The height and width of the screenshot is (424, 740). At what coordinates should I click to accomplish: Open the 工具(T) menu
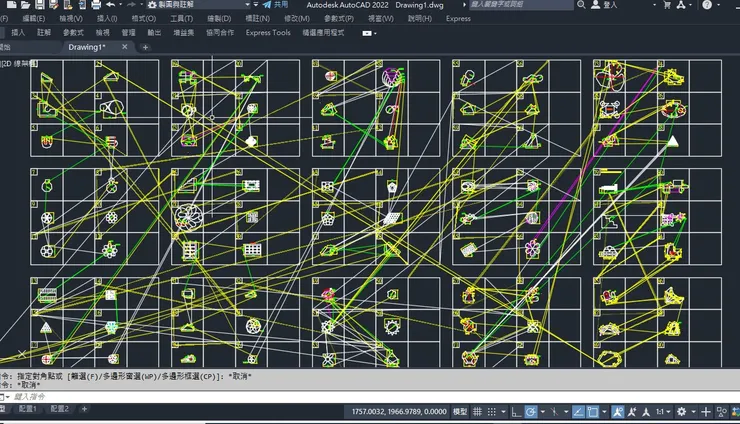181,18
